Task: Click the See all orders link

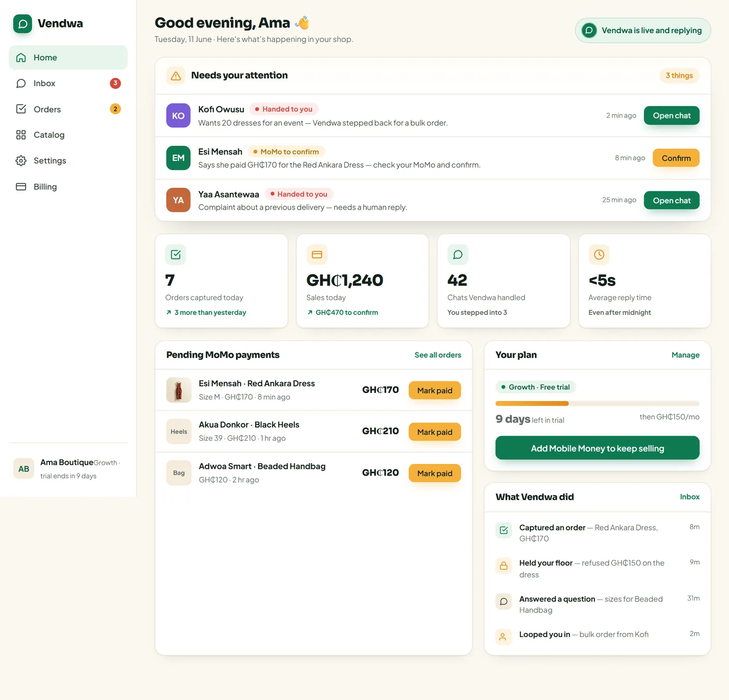Action: [438, 355]
